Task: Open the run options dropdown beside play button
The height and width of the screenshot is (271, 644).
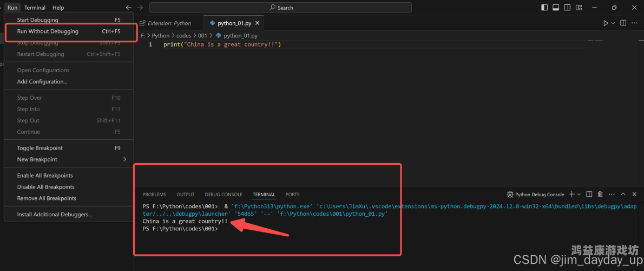Action: point(613,23)
